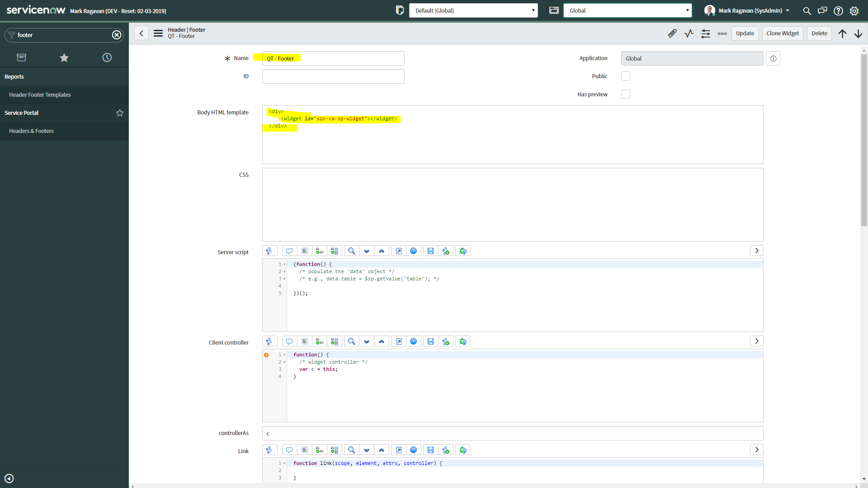Click the Clone Widget button

coord(783,33)
